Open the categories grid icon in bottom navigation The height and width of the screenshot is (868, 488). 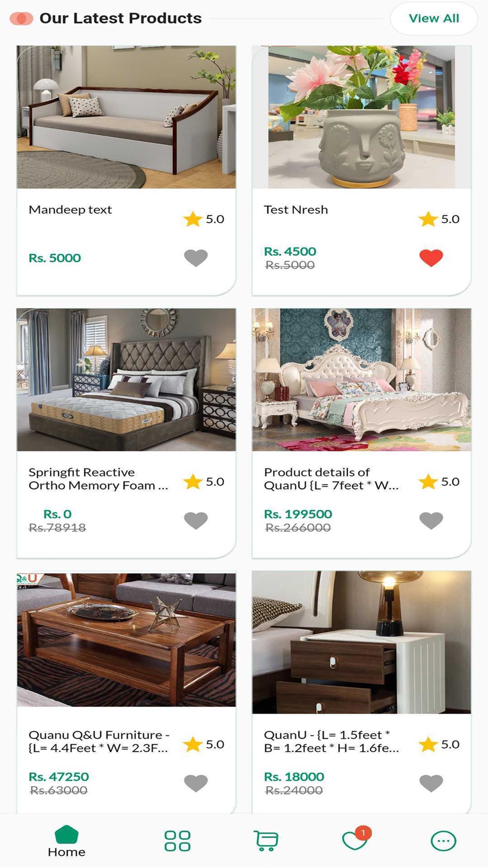[177, 841]
